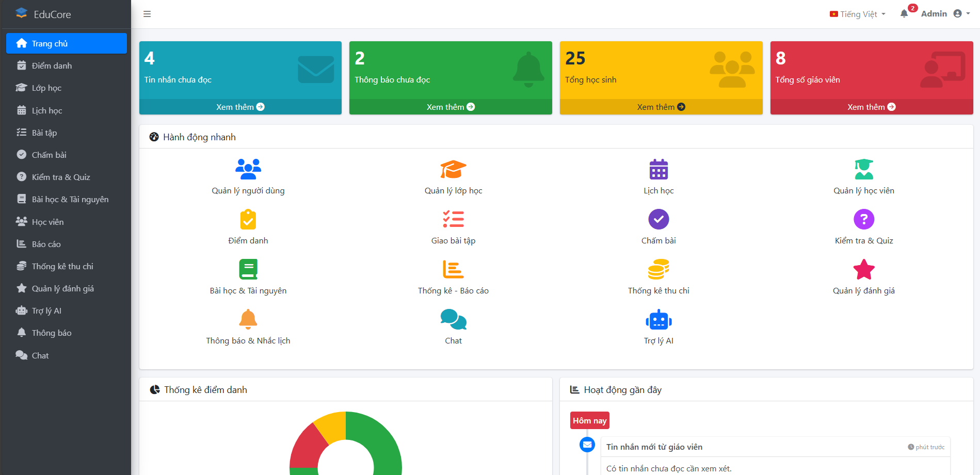This screenshot has height=475, width=980.
Task: Click the EduCore logo
Action: click(x=43, y=14)
